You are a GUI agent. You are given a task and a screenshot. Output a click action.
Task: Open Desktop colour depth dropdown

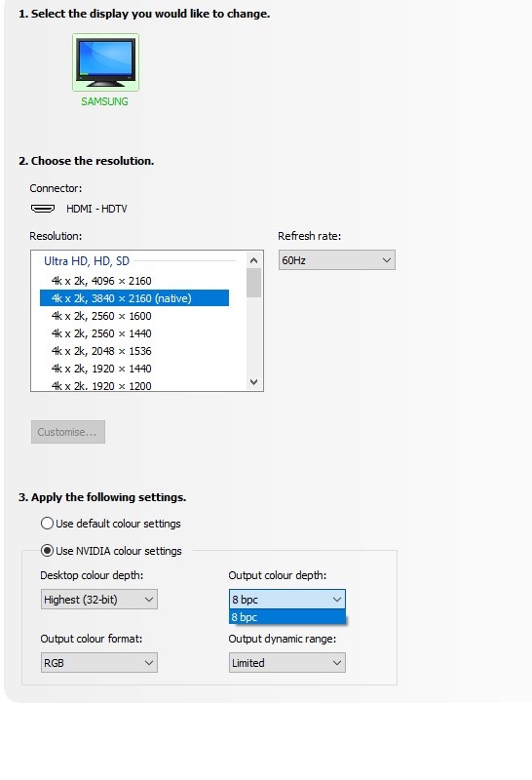pyautogui.click(x=99, y=600)
